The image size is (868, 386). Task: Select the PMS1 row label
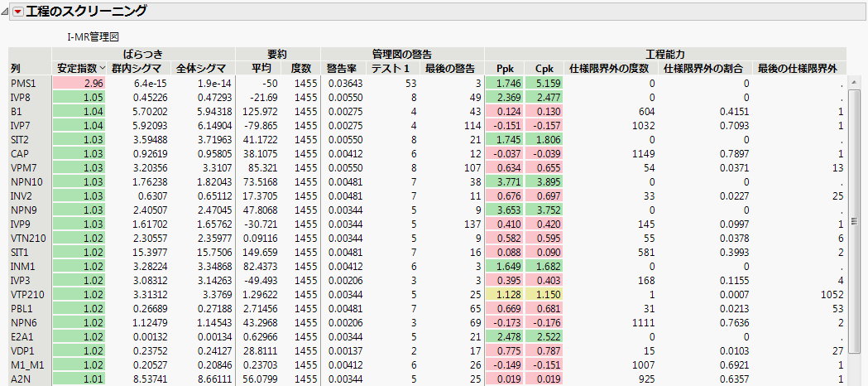[22, 84]
